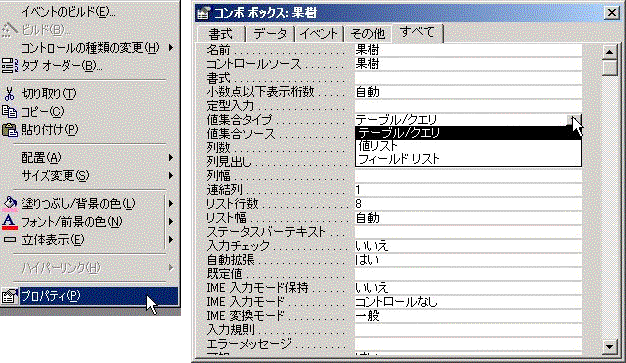This screenshot has width=626, height=363.
Task: Click the 値集合タイプ dropdown arrow button
Action: click(x=575, y=120)
